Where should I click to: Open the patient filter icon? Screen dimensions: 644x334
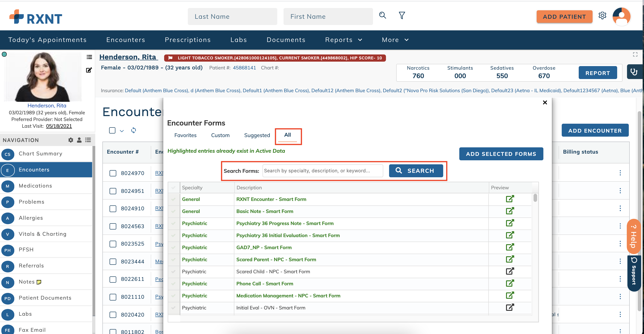(x=402, y=15)
